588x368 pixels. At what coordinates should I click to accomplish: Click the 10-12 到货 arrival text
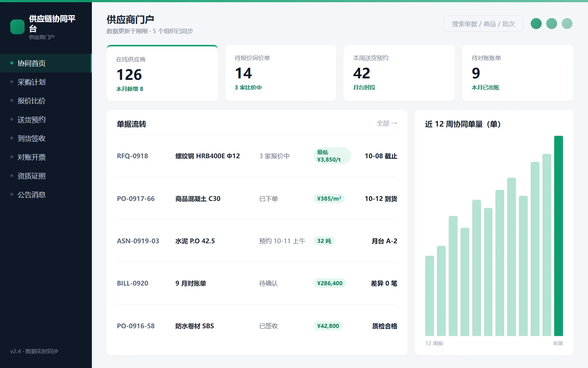(x=381, y=199)
